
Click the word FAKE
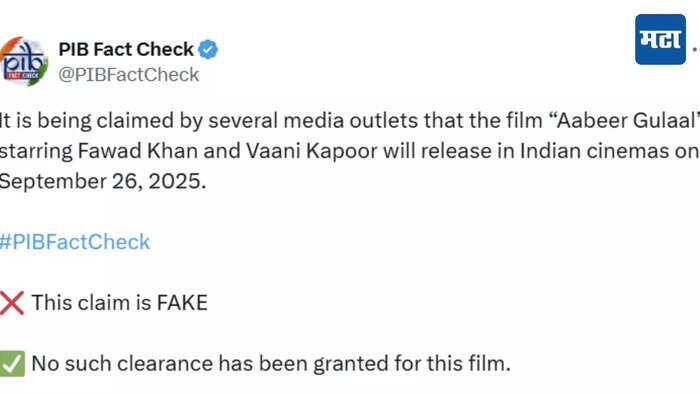(182, 303)
